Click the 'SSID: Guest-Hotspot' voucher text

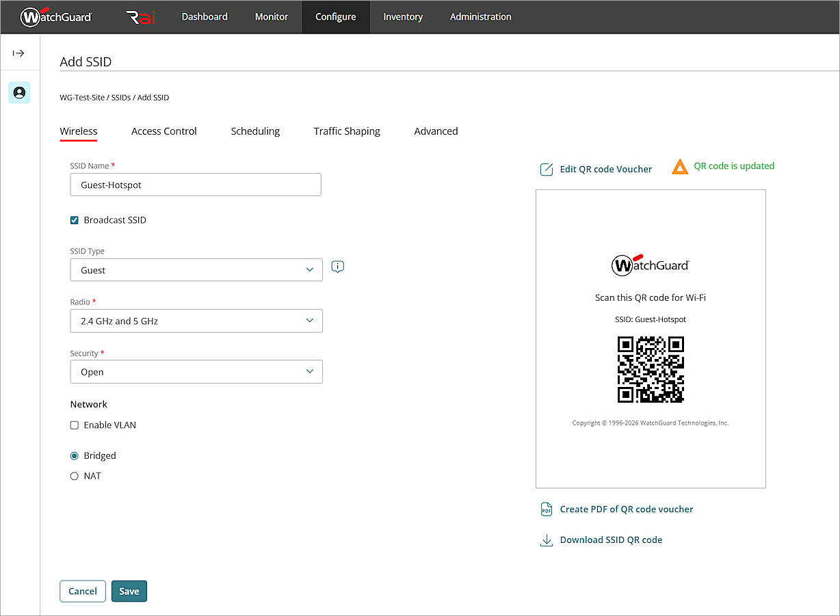[651, 319]
